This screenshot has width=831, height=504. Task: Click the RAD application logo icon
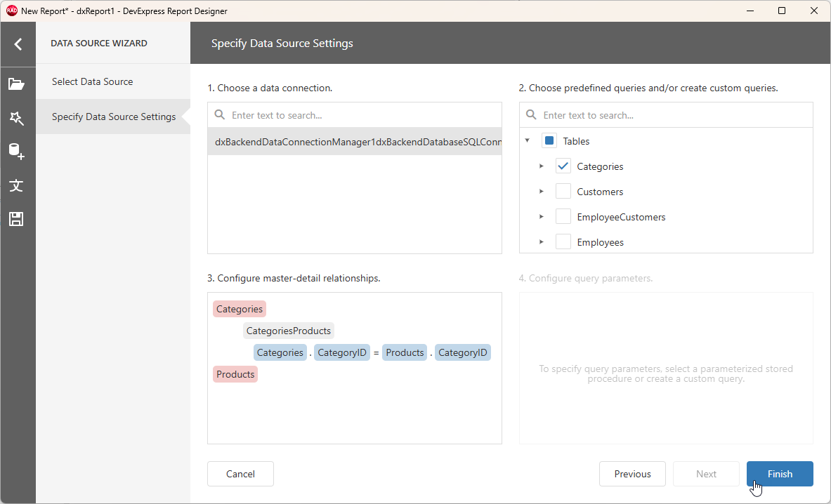(x=11, y=11)
